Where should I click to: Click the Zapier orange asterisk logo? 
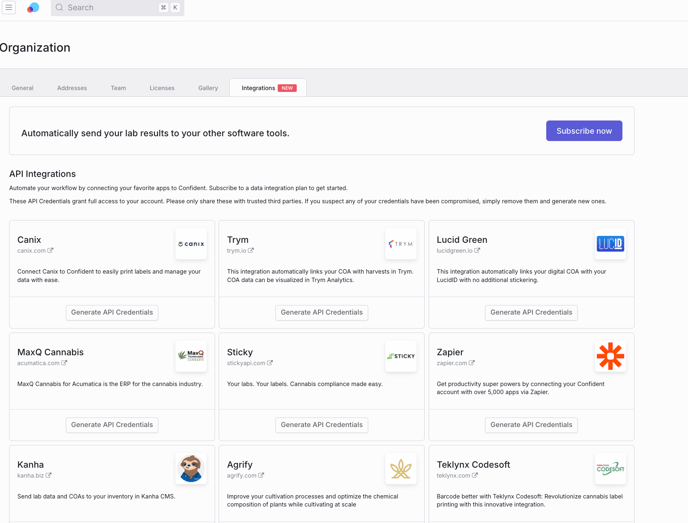click(610, 356)
